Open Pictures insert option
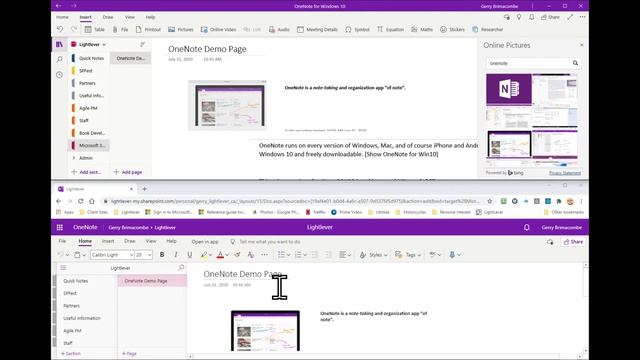 click(181, 29)
